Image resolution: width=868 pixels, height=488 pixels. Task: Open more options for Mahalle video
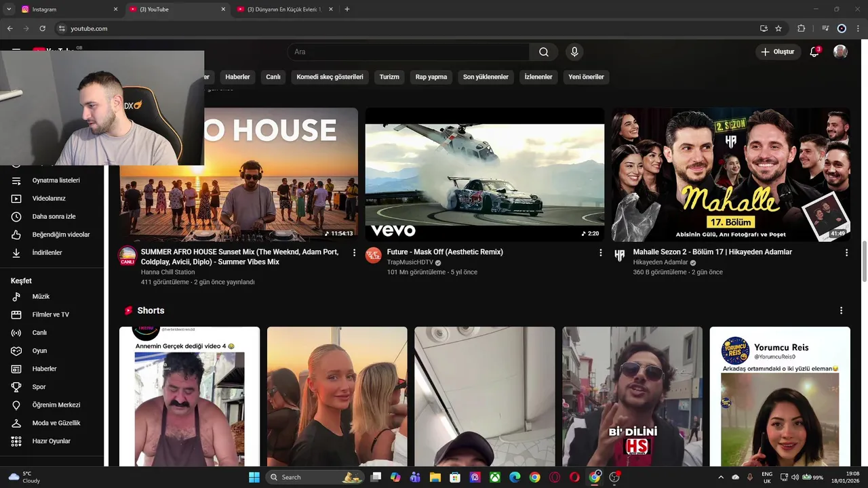[x=846, y=253]
